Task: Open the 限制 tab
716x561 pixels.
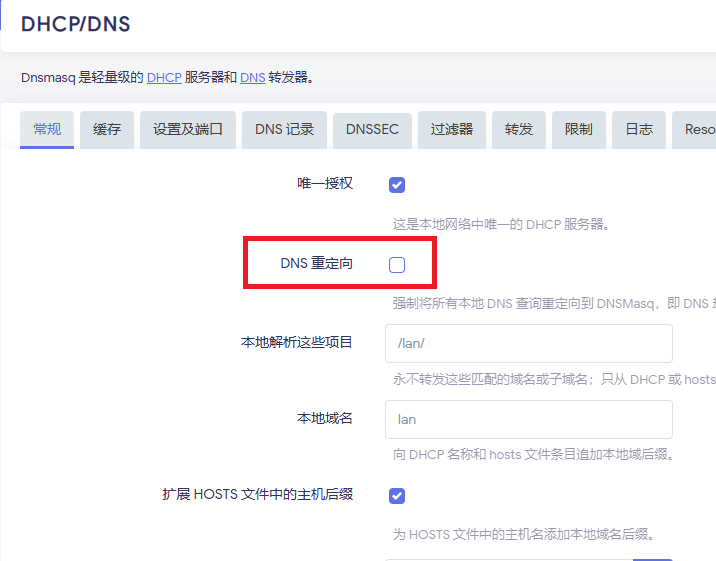Action: [578, 129]
